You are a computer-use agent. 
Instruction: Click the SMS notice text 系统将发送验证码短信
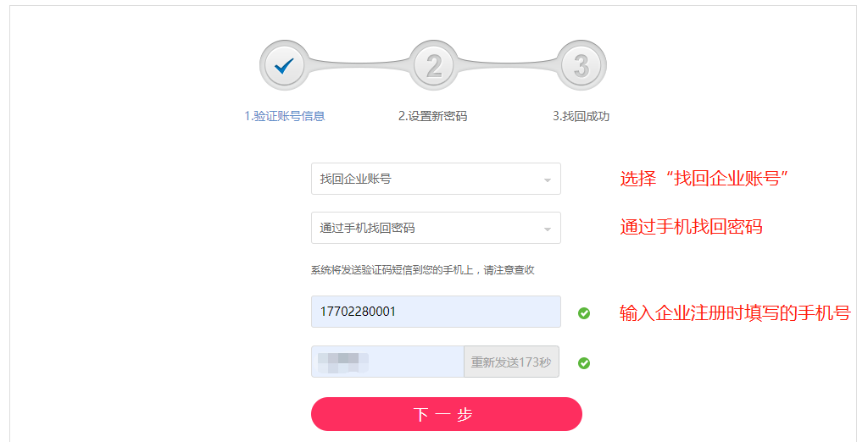coord(422,270)
